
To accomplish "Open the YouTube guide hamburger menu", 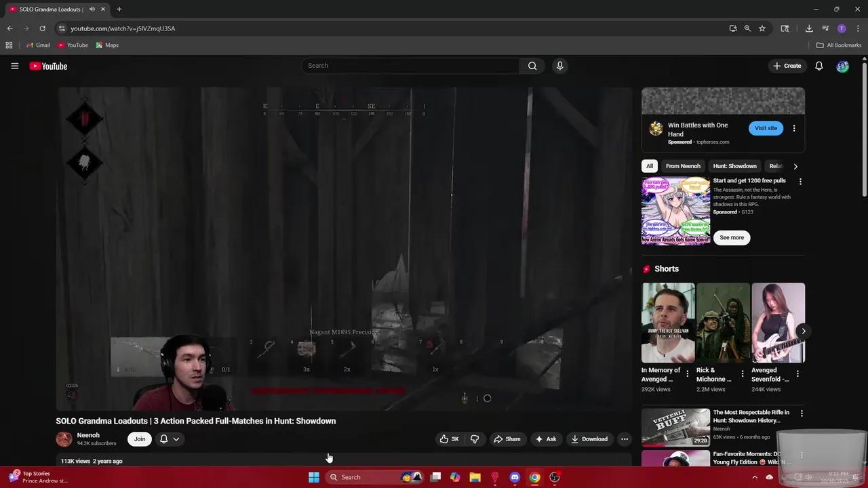I will pos(14,66).
